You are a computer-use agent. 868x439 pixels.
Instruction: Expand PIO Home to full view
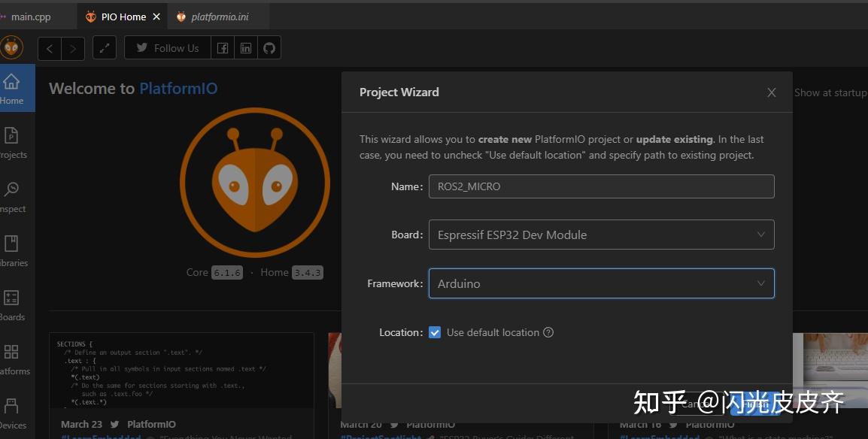click(104, 48)
